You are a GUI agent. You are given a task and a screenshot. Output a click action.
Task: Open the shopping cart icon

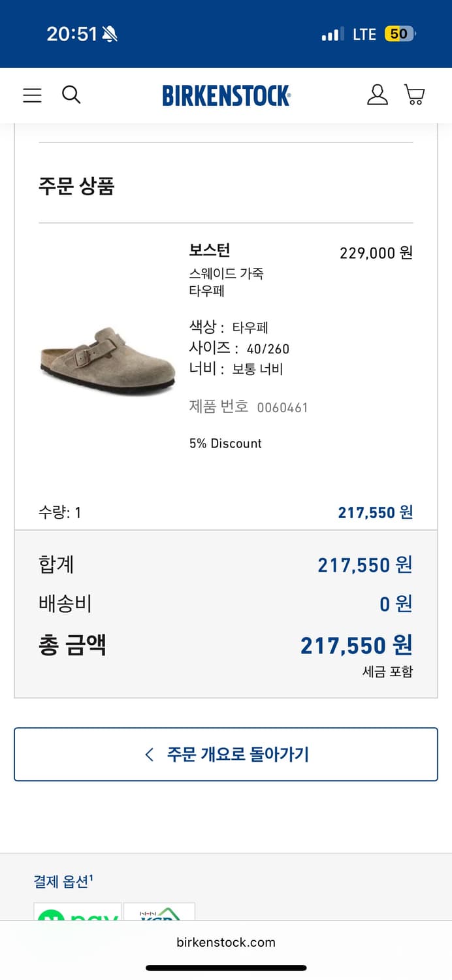pos(415,95)
